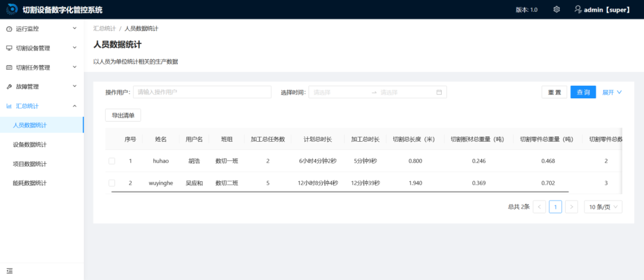Click the 姓名 column header

[x=161, y=139]
